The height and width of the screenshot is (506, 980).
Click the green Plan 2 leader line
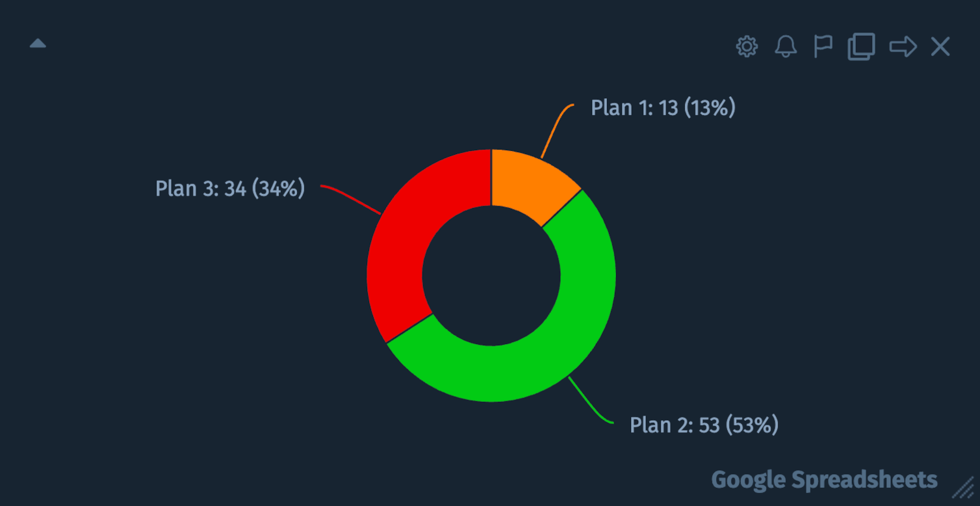coord(590,401)
